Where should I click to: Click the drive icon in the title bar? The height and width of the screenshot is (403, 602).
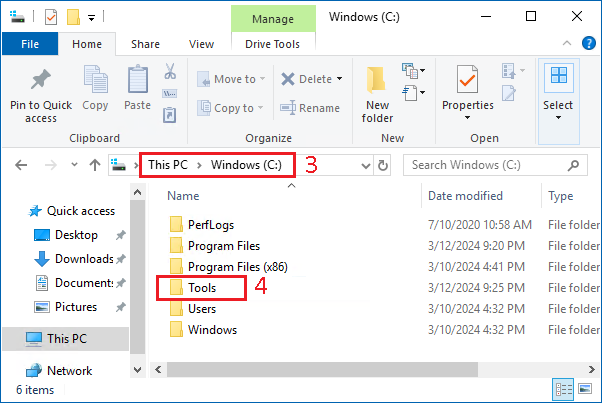point(17,17)
